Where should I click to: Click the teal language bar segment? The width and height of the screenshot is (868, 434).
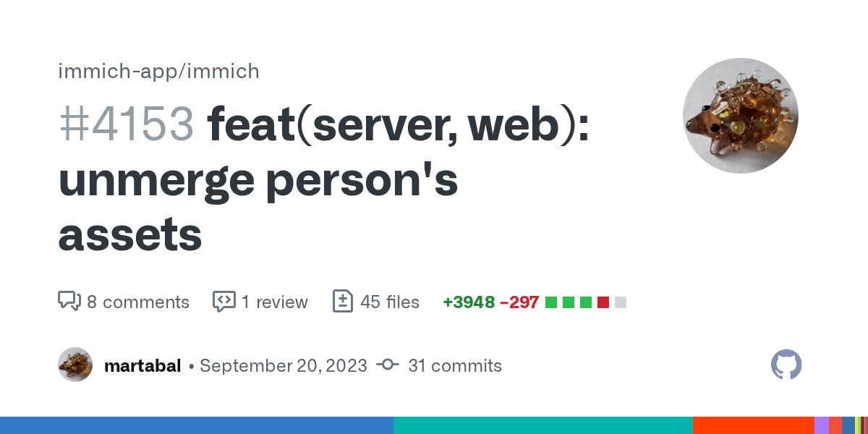pyautogui.click(x=542, y=425)
